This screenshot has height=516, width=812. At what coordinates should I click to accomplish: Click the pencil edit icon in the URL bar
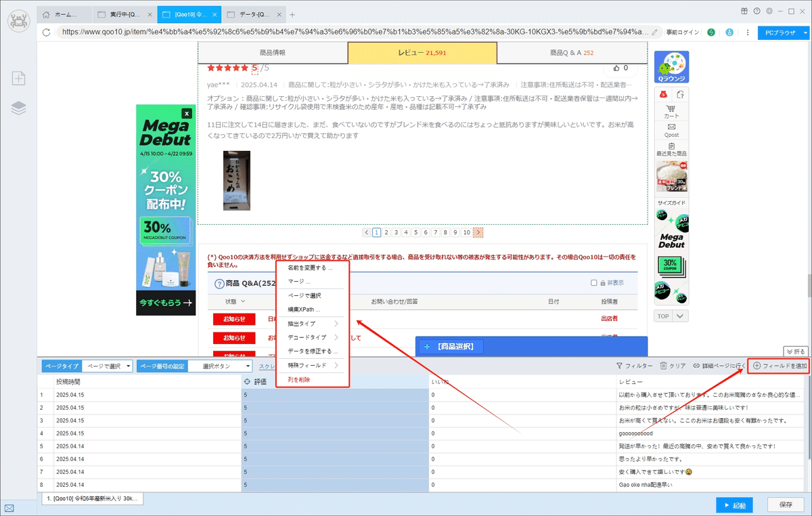[654, 32]
